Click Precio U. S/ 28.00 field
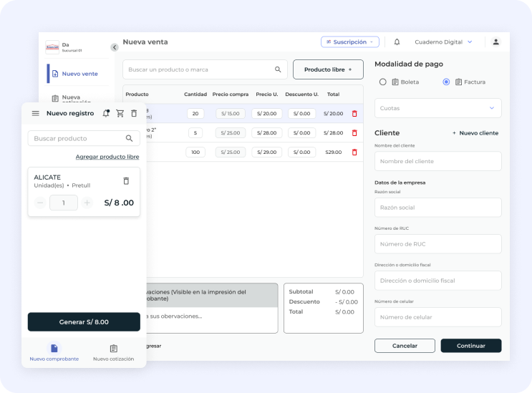Screen dimensions: 532x393 tap(266, 133)
